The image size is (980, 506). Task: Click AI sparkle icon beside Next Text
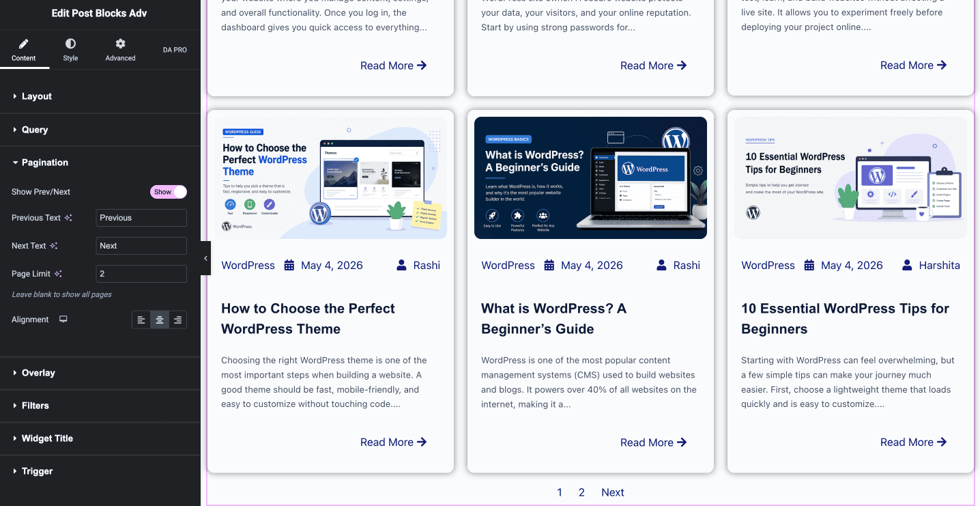click(53, 246)
